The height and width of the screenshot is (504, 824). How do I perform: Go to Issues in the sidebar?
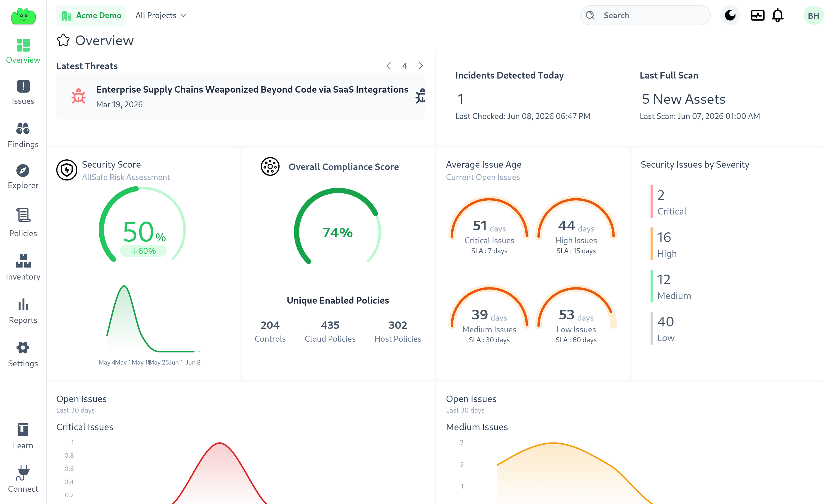point(23,92)
